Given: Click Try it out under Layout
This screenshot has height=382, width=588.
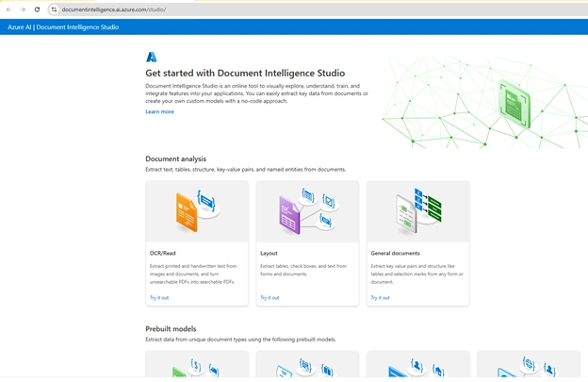Looking at the screenshot, I should tap(270, 297).
